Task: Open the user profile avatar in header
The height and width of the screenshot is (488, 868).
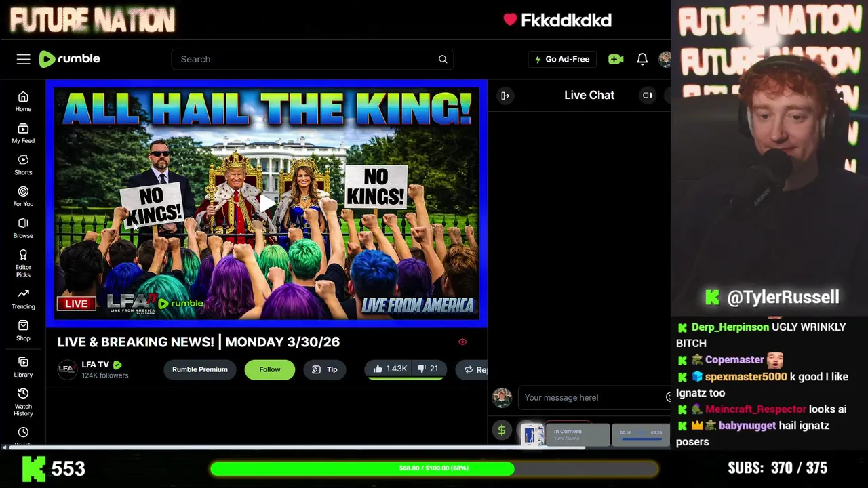Action: 665,59
